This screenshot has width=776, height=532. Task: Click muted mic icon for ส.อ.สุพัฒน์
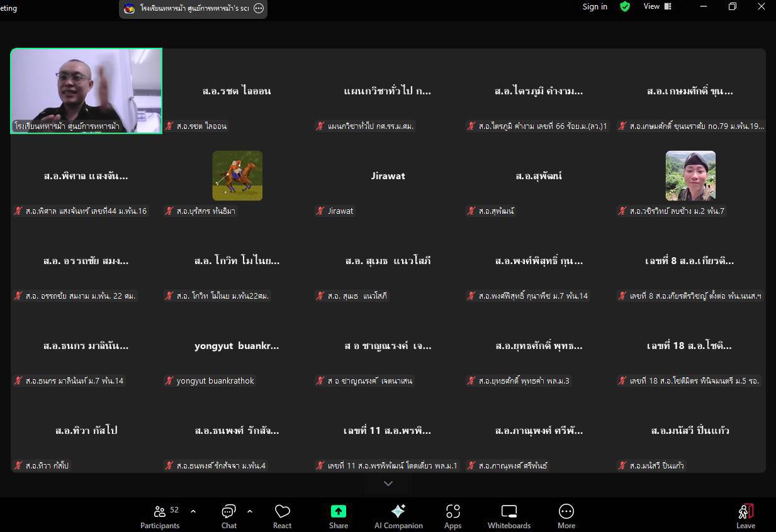pyautogui.click(x=471, y=211)
